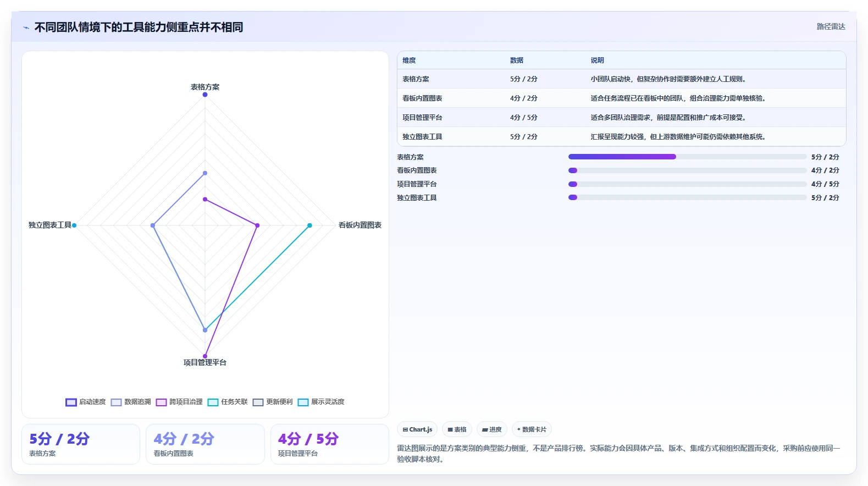Click the page title 不同团队情境下的工具能力侧重点并不相同

point(139,27)
